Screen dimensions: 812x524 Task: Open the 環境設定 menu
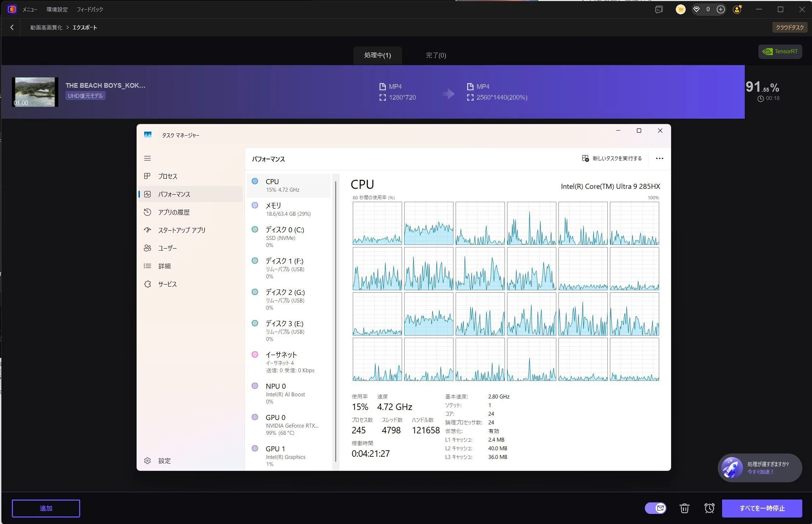coord(57,10)
